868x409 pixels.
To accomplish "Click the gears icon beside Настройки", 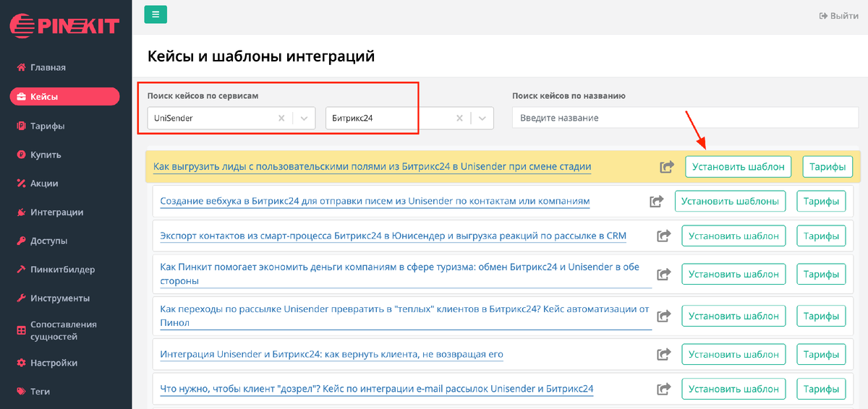I will pyautogui.click(x=22, y=363).
